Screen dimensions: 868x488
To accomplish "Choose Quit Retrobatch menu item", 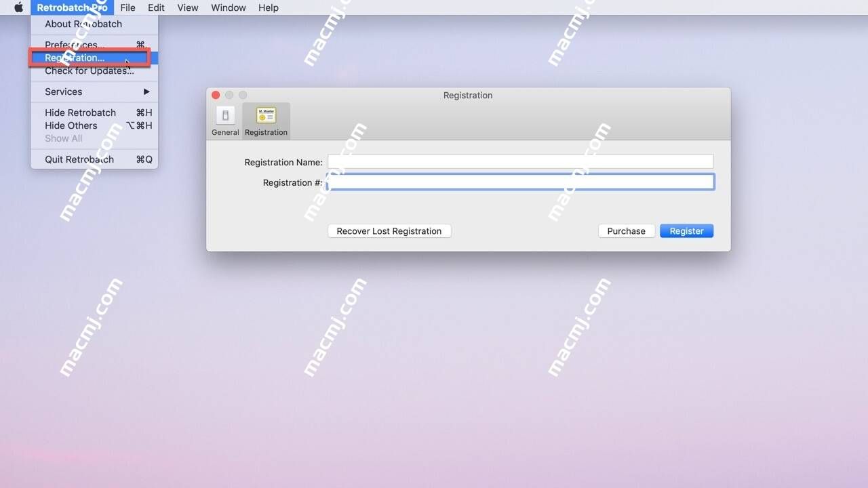I will [94, 159].
